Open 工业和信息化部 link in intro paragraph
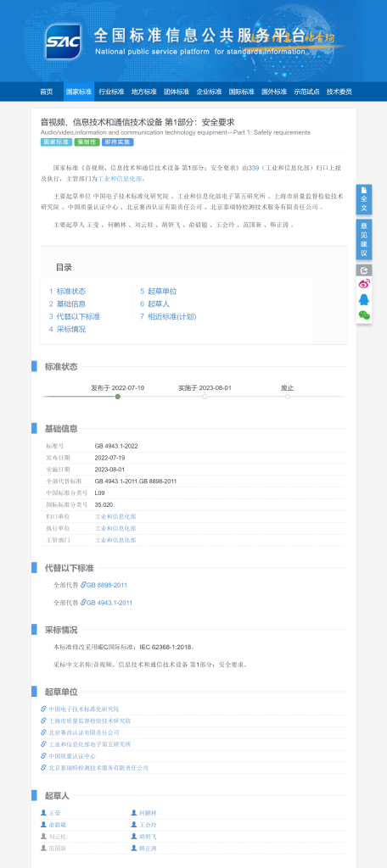 (121, 179)
